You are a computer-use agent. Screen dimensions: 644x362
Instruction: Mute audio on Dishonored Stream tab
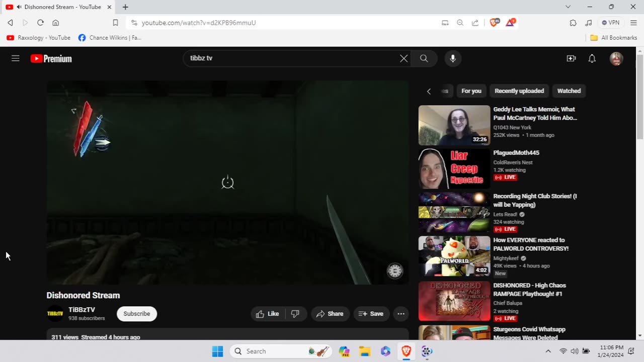tap(19, 7)
